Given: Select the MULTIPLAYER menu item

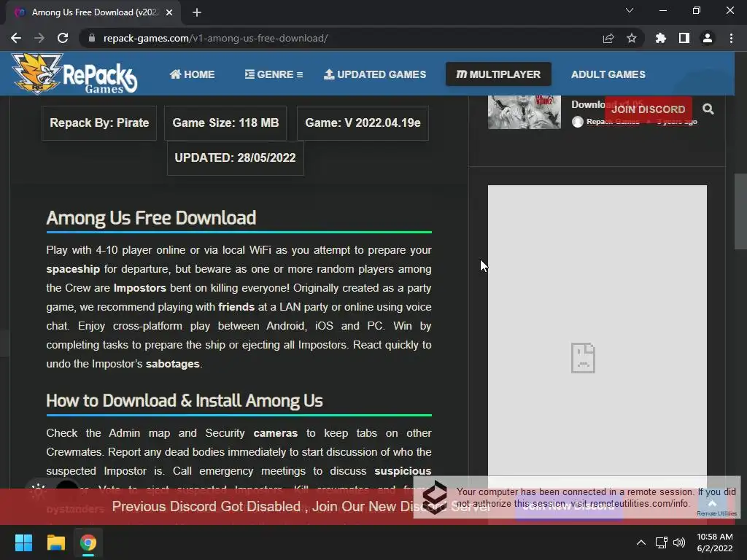Looking at the screenshot, I should [x=498, y=74].
